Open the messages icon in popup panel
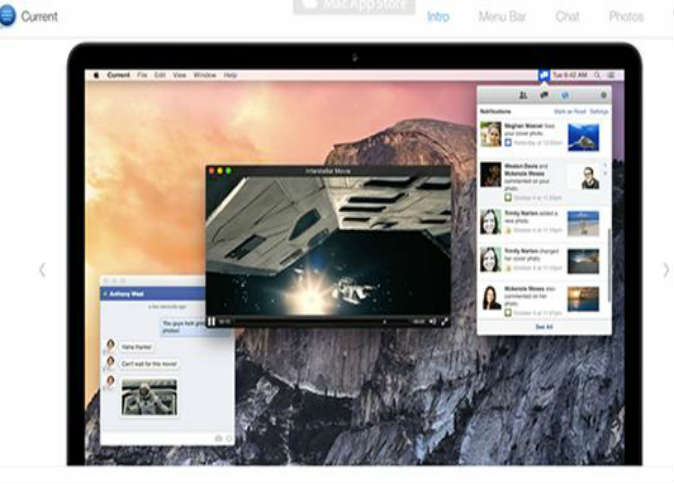 (544, 95)
